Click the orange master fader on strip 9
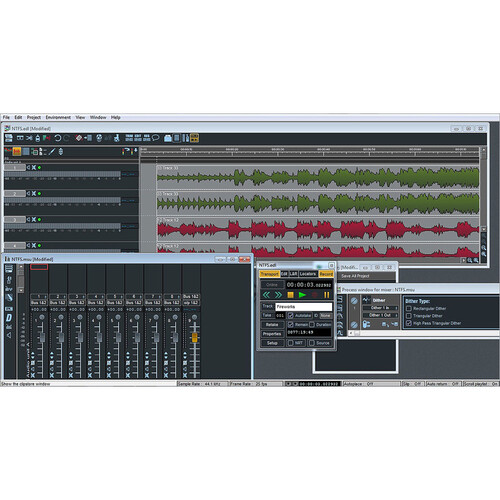The width and height of the screenshot is (500, 500). [x=194, y=337]
